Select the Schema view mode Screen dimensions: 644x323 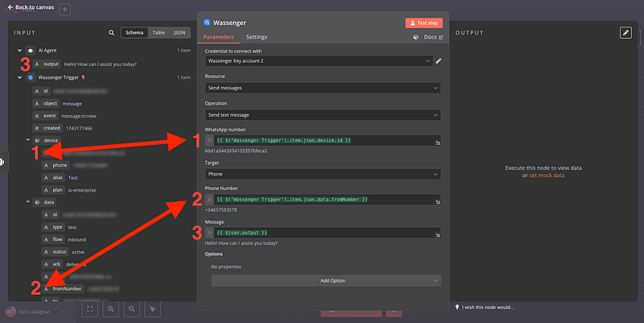tap(134, 33)
